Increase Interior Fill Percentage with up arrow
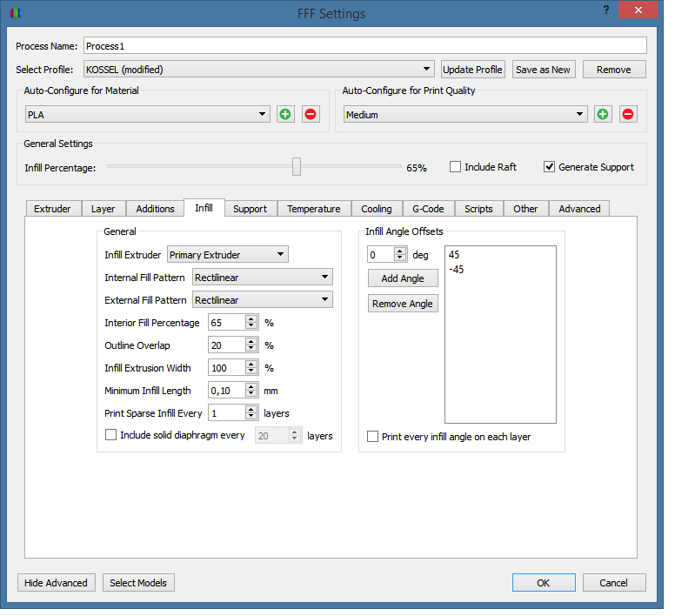Viewport: 675px width, 616px height. pyautogui.click(x=251, y=318)
